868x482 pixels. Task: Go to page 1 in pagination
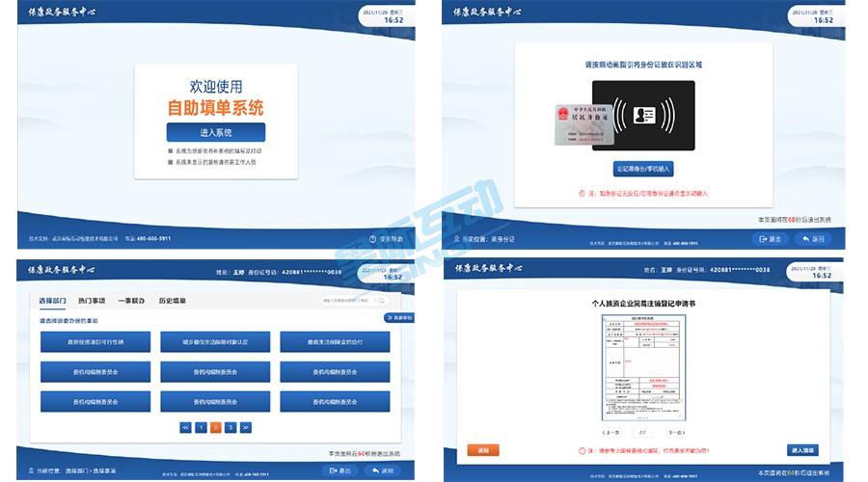201,427
